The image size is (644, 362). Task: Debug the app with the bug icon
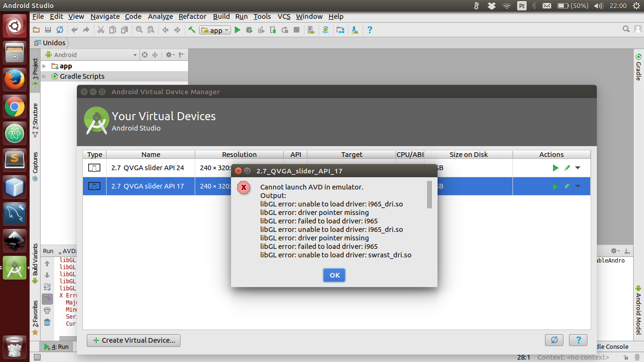(249, 30)
